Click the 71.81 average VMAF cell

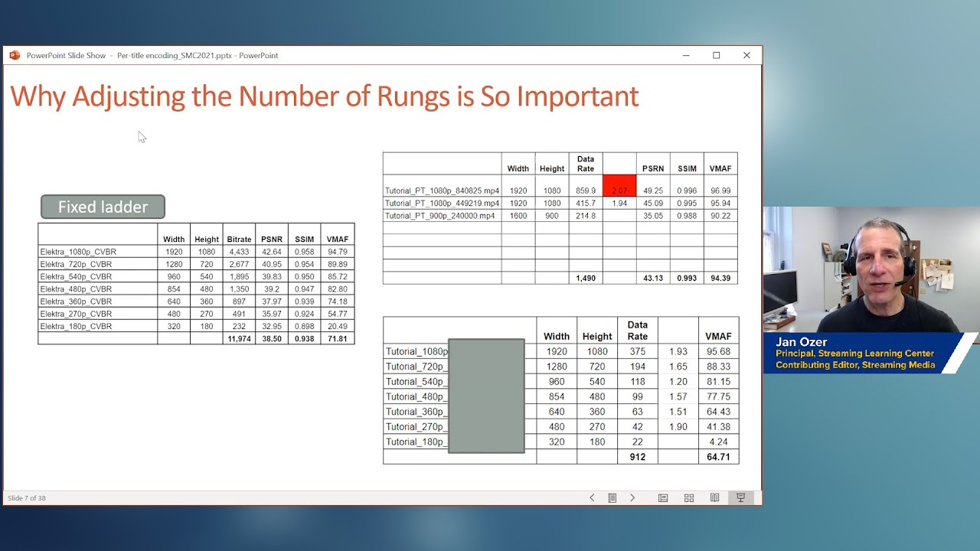click(x=337, y=338)
